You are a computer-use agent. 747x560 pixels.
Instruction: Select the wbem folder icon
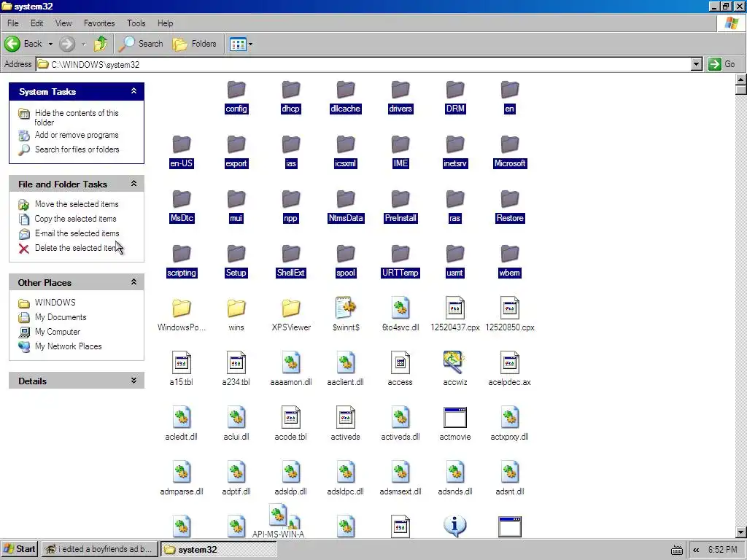(x=510, y=254)
